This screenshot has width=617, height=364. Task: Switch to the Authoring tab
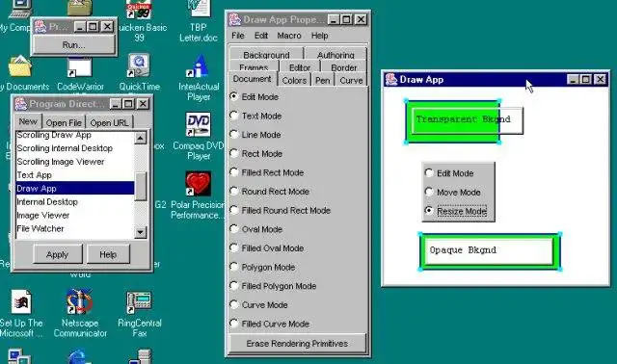coord(335,54)
